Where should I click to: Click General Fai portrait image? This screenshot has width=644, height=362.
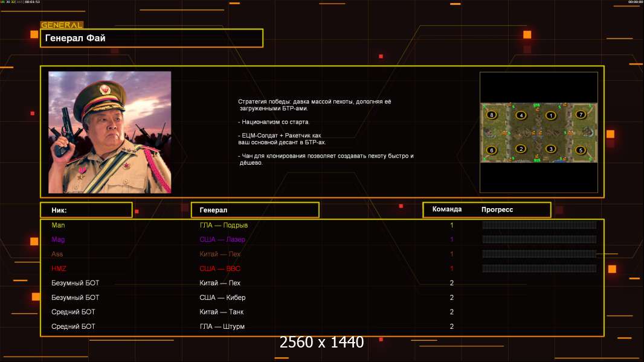click(x=110, y=132)
